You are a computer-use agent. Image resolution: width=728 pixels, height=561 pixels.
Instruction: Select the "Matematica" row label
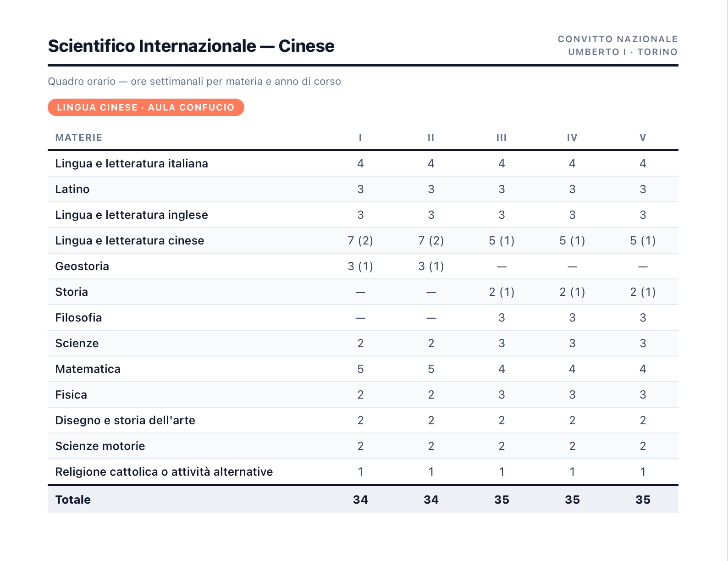88,369
